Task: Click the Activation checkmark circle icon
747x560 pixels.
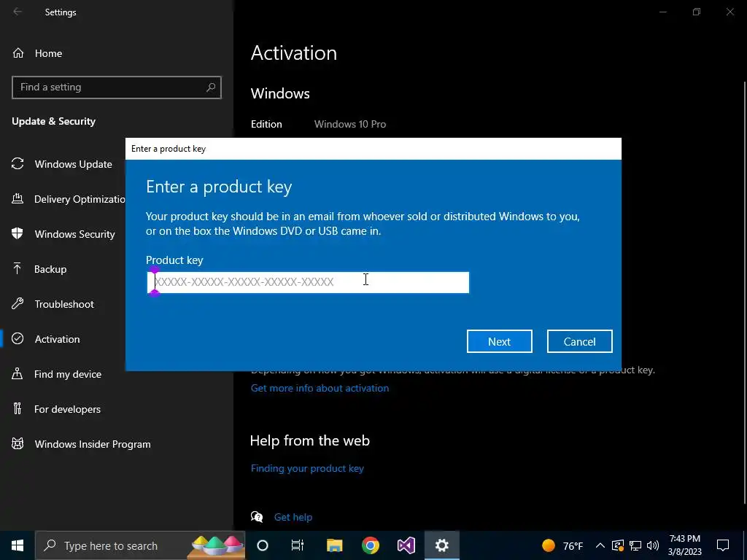Action: point(18,338)
